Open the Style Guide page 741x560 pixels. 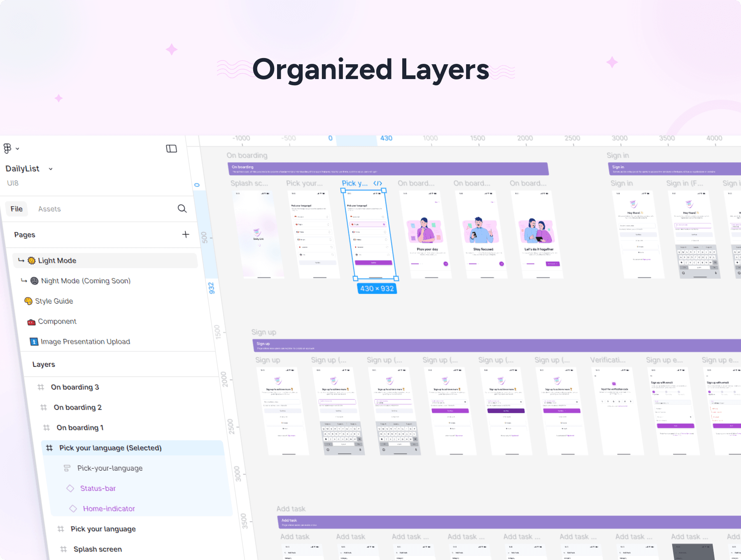coord(54,301)
